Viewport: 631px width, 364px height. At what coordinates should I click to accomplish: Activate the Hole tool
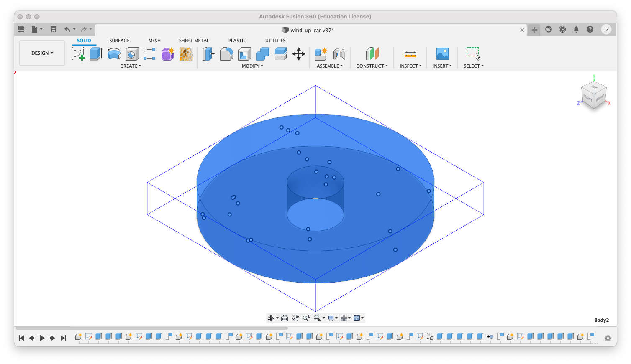coord(132,54)
